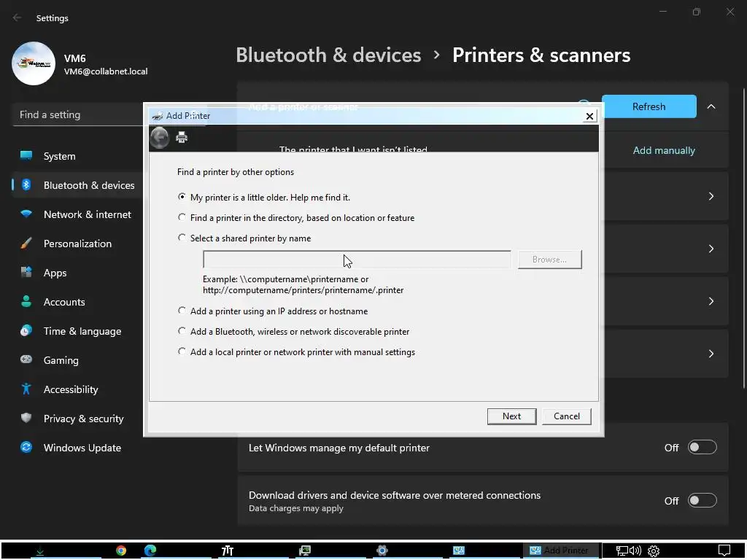The width and height of the screenshot is (747, 560).
Task: Click the Browse... button
Action: (x=550, y=260)
